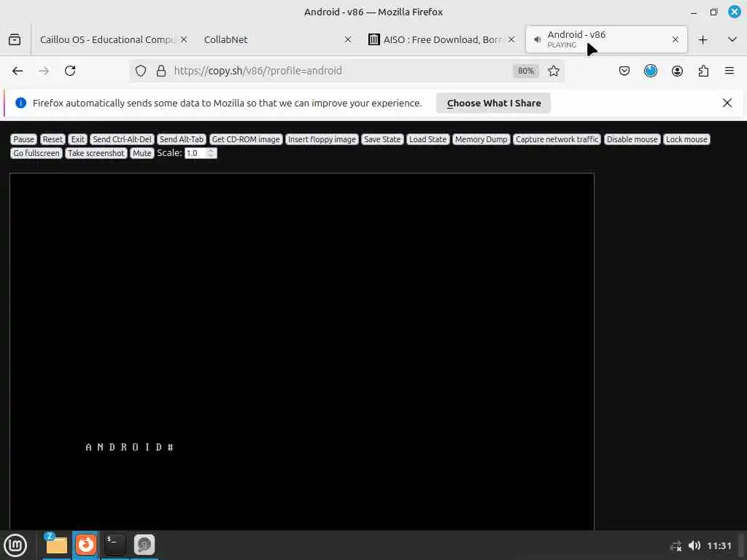The image size is (747, 560).
Task: Click Insert floppy image button
Action: pyautogui.click(x=322, y=139)
